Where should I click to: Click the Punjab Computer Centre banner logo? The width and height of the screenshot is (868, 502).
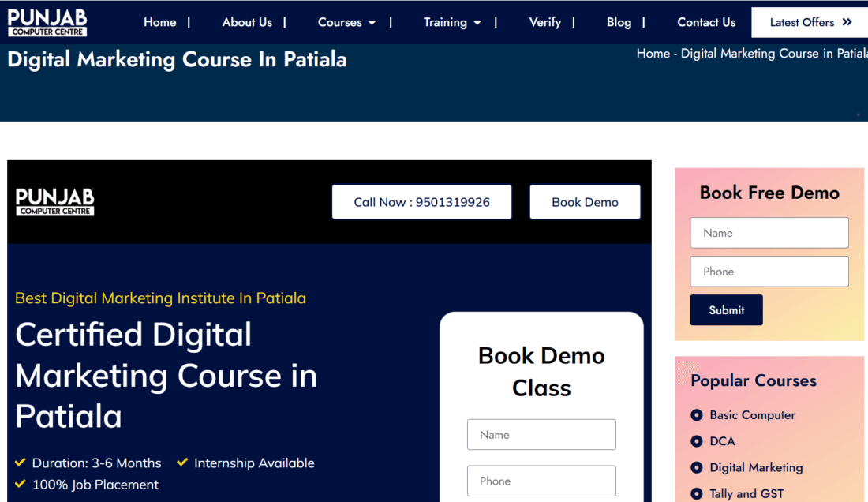pos(55,202)
